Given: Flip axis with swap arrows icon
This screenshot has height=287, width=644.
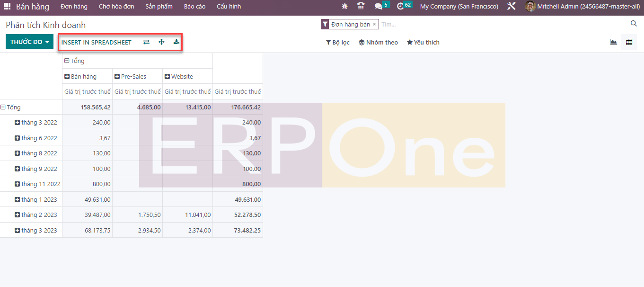Looking at the screenshot, I should coord(147,42).
